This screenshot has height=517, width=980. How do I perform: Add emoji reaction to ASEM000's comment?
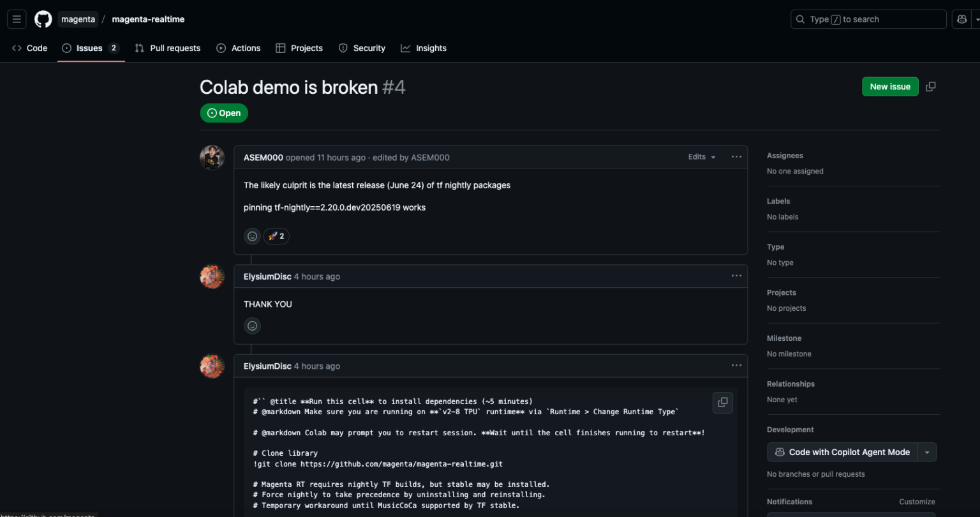click(253, 236)
